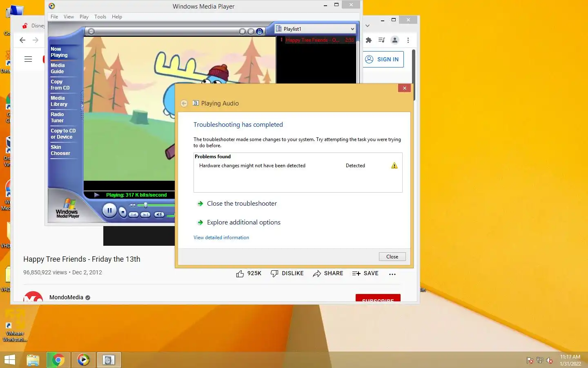Open Media Guide in the sidebar
The width and height of the screenshot is (588, 368).
tap(63, 68)
